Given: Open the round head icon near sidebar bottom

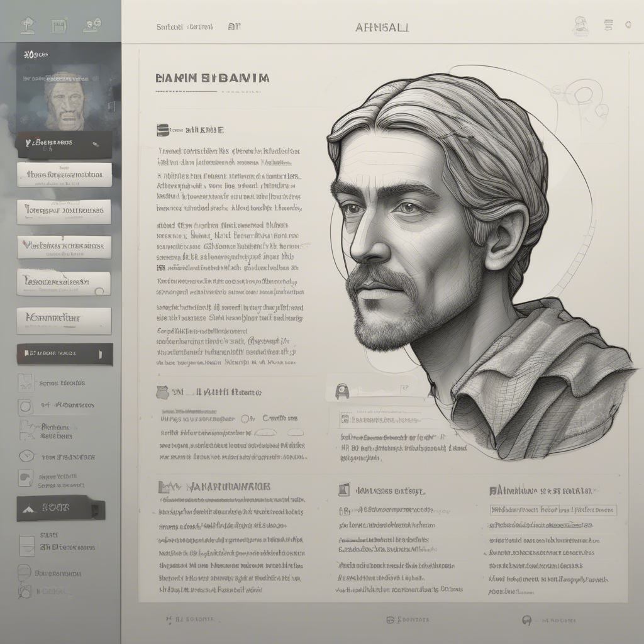Looking at the screenshot, I should 25,572.
